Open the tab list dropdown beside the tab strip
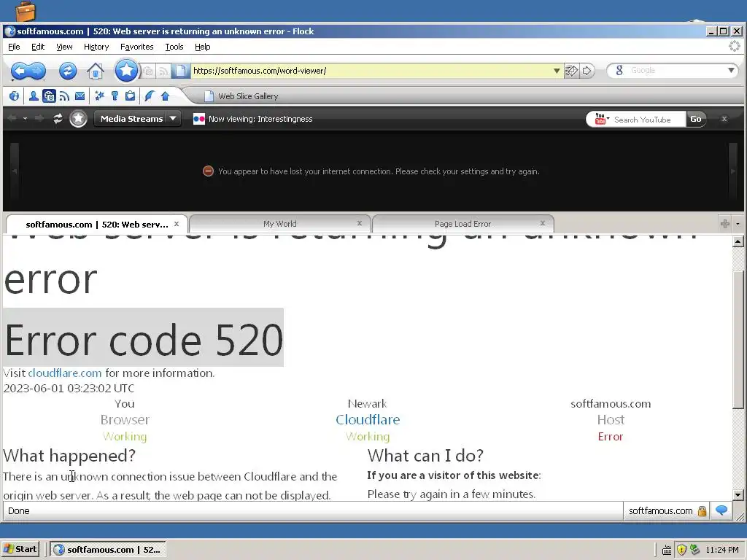 click(738, 223)
